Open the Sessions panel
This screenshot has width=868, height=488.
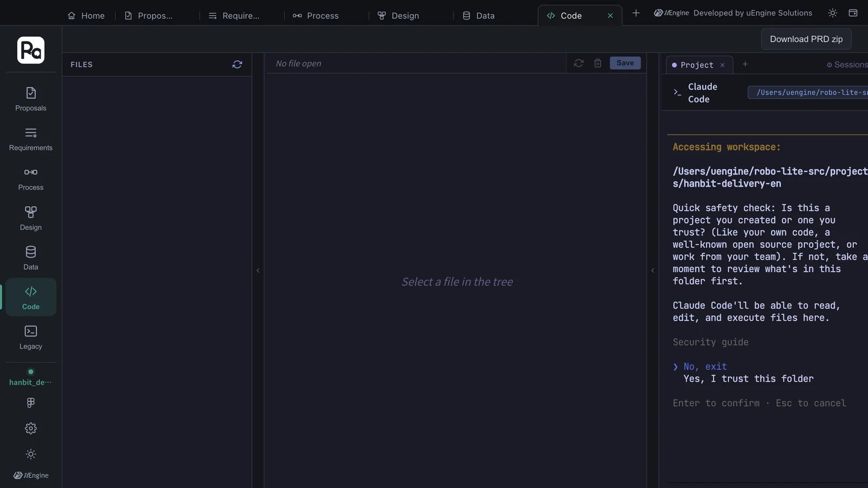point(847,65)
